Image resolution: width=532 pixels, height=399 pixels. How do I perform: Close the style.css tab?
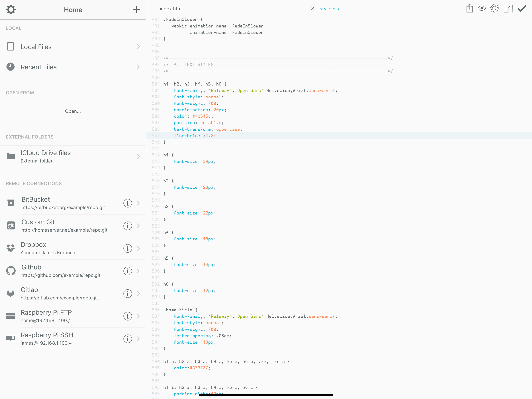point(312,8)
